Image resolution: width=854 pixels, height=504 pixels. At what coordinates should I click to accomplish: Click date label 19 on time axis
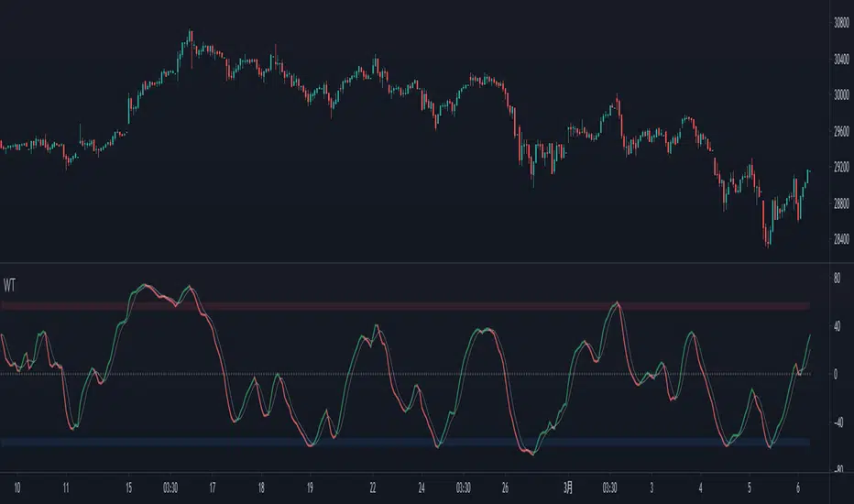click(x=310, y=488)
